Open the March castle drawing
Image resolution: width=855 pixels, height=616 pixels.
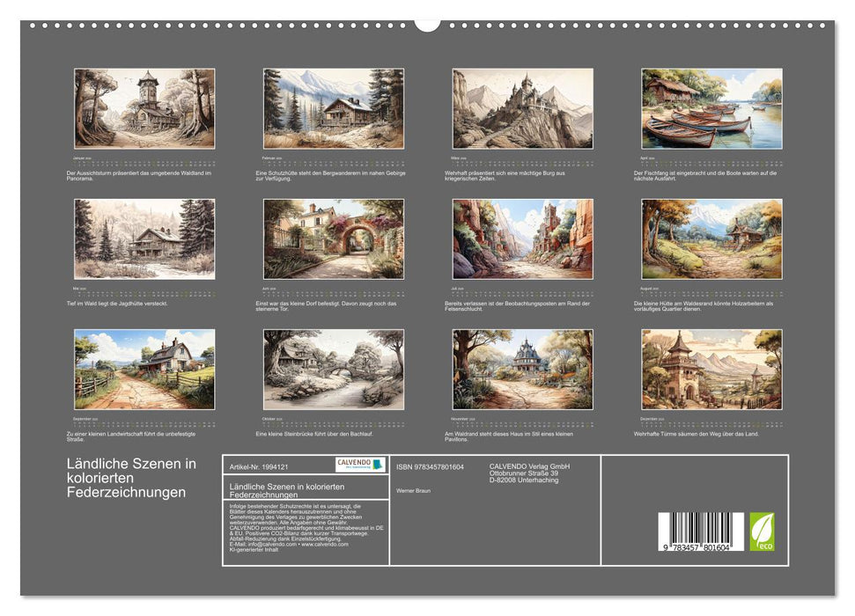pos(522,108)
